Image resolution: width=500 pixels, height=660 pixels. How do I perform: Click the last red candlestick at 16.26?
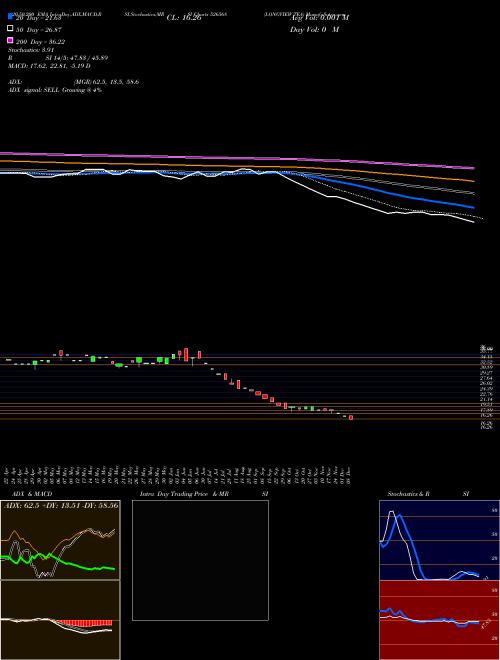click(351, 418)
